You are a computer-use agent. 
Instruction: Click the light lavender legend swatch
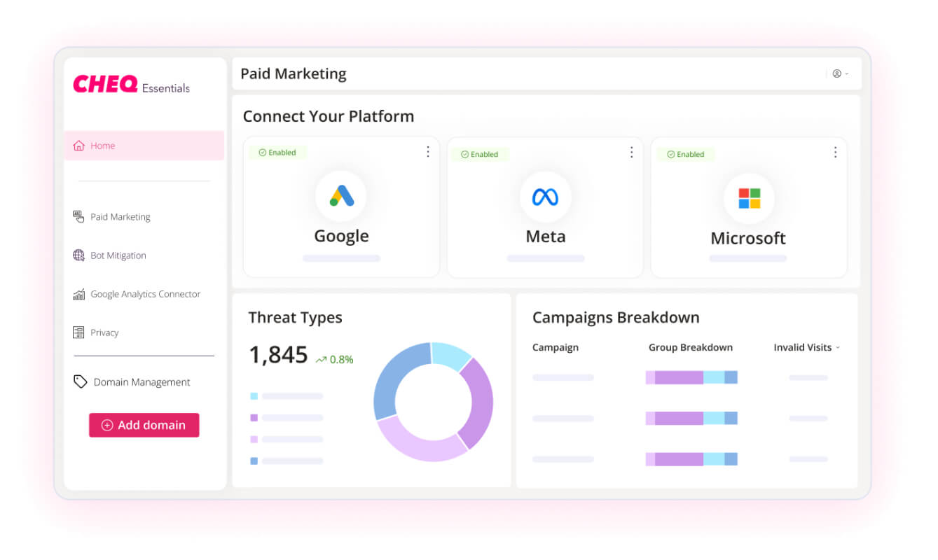coord(254,440)
